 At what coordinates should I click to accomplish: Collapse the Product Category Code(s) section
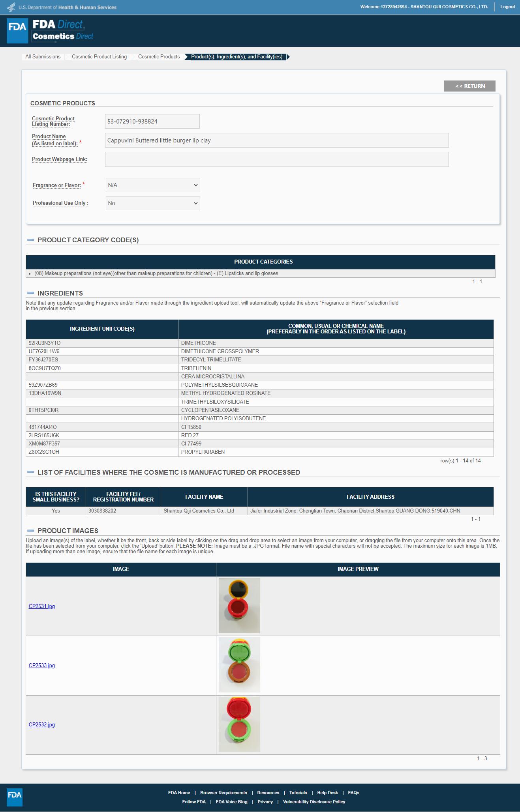[30, 240]
